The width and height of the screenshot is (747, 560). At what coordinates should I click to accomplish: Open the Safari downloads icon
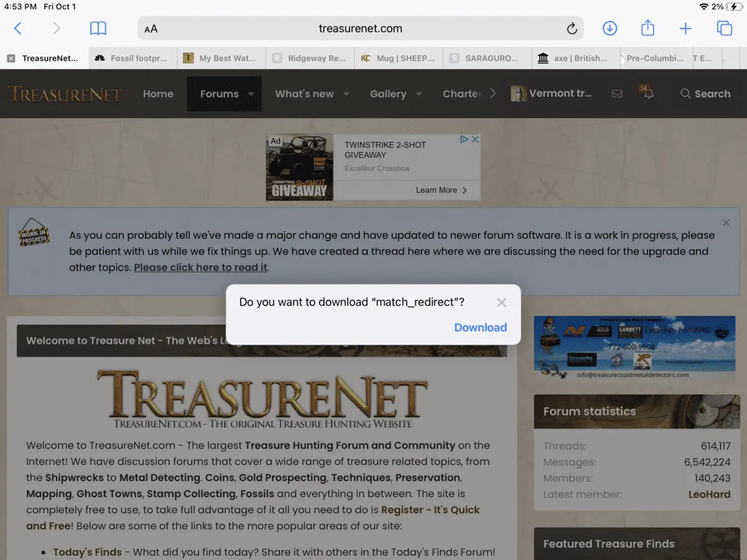click(610, 28)
